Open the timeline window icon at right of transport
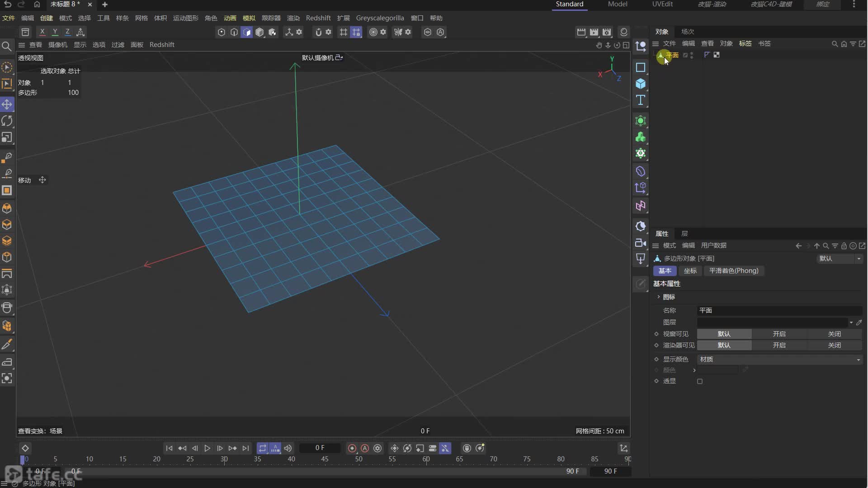This screenshot has height=488, width=868. pos(624,448)
